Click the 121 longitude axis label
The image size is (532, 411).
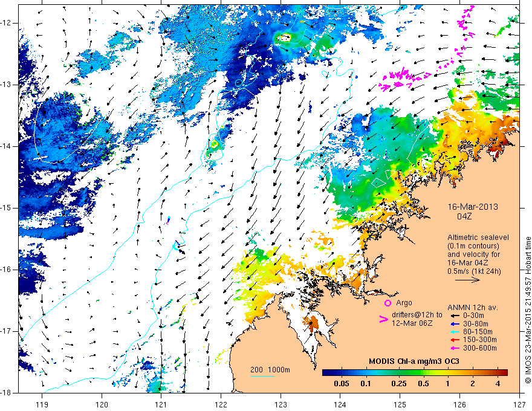161,404
